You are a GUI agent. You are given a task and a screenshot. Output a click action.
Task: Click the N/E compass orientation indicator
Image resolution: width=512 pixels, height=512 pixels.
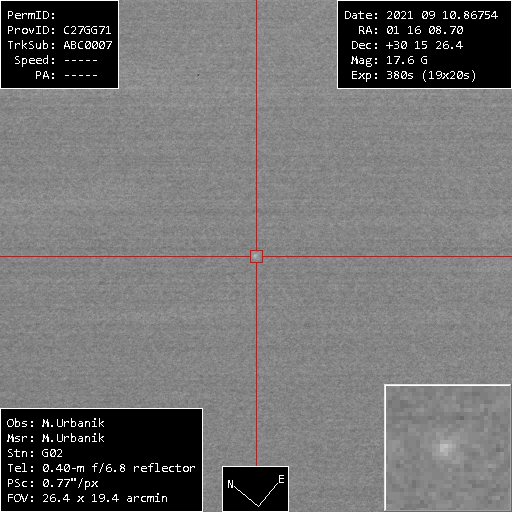tap(255, 489)
